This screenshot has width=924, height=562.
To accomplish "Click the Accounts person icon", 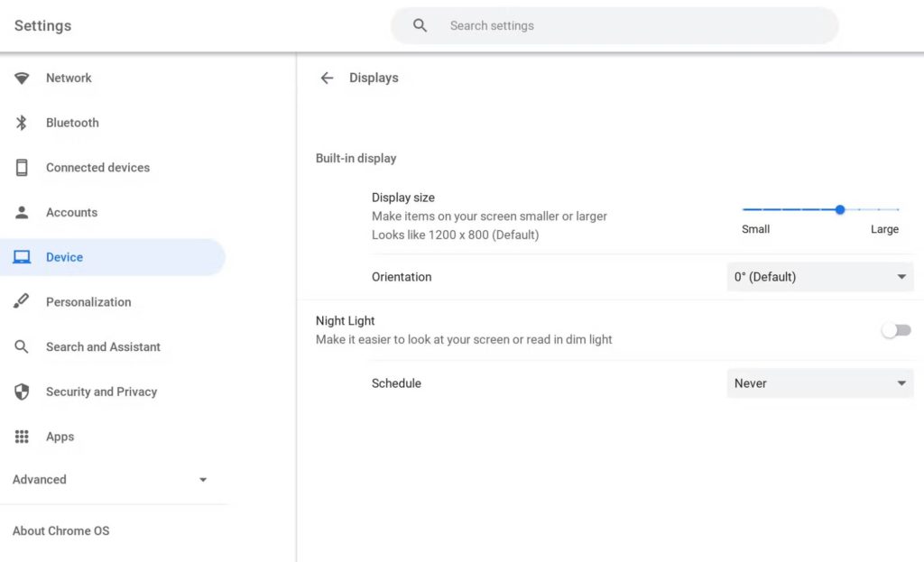I will click(22, 213).
